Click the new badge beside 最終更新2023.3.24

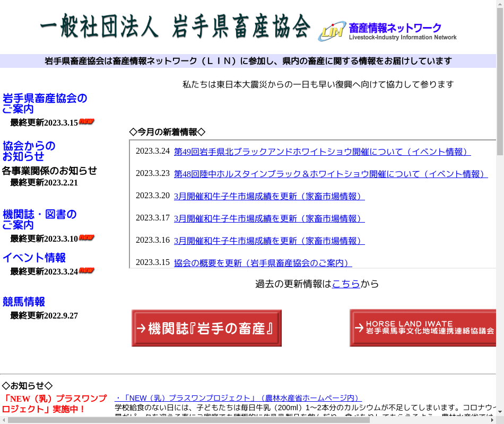(x=86, y=270)
